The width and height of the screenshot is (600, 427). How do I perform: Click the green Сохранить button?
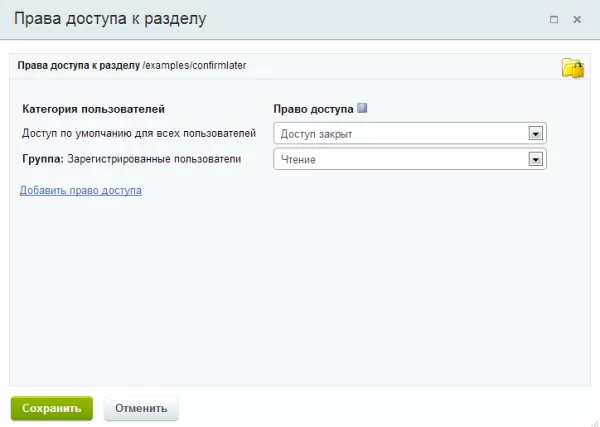(x=52, y=408)
